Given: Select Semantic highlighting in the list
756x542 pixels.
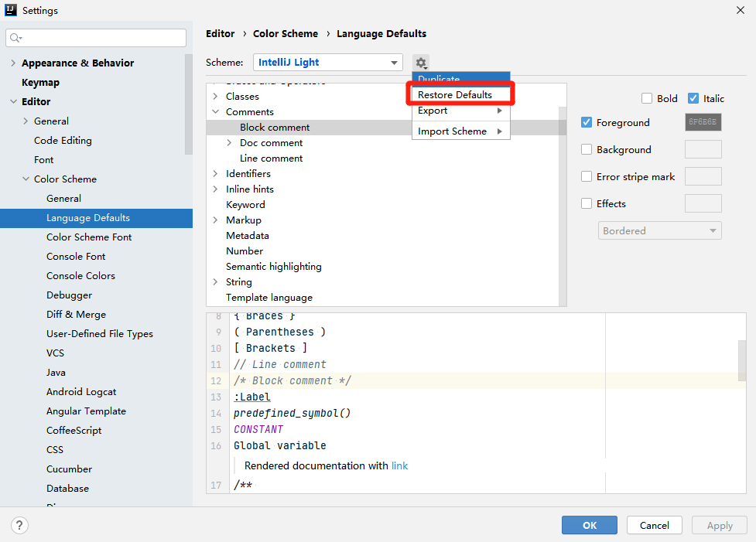Looking at the screenshot, I should click(x=273, y=267).
